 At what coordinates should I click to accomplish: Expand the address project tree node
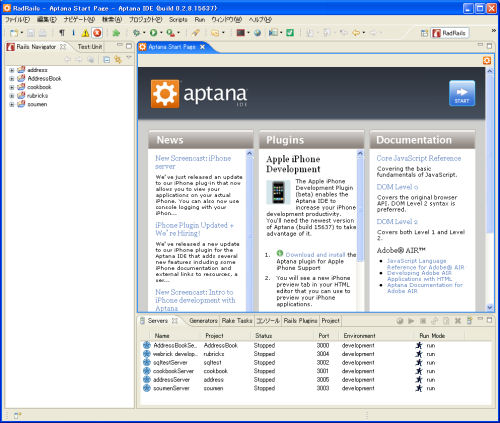pyautogui.click(x=12, y=70)
